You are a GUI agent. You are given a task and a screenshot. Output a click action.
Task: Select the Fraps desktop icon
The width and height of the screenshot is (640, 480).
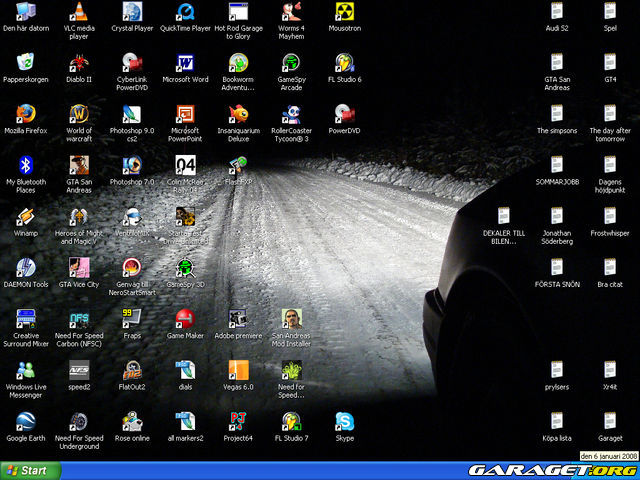132,319
